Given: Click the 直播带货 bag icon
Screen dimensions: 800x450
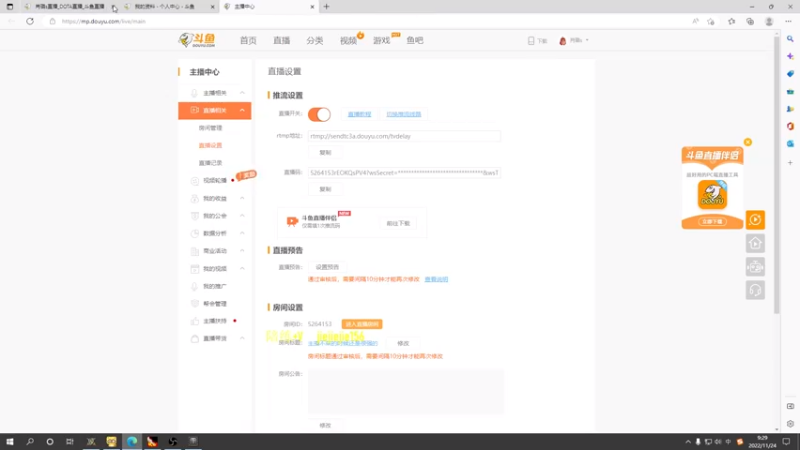Looking at the screenshot, I should (194, 338).
